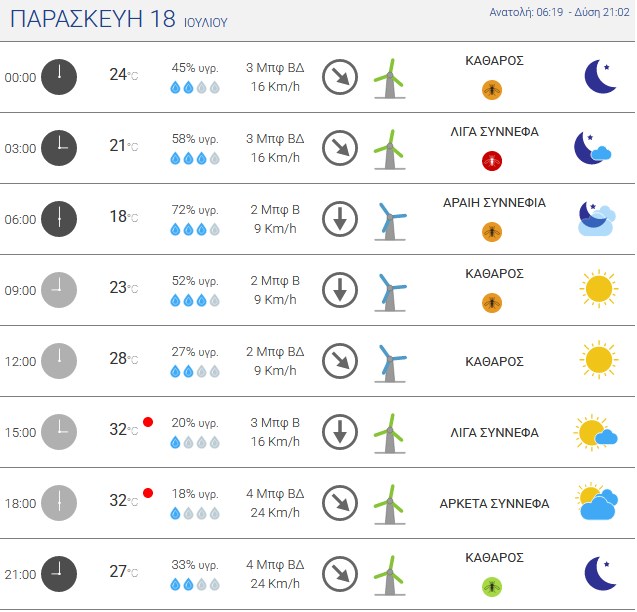Click the red mosquito icon at 03:00
Image resolution: width=637 pixels, height=612 pixels.
[x=492, y=161]
